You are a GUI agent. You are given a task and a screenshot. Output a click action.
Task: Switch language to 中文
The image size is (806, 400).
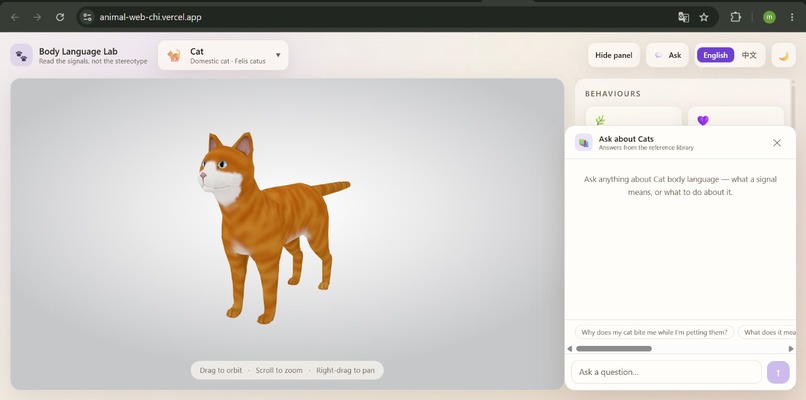[x=749, y=55]
